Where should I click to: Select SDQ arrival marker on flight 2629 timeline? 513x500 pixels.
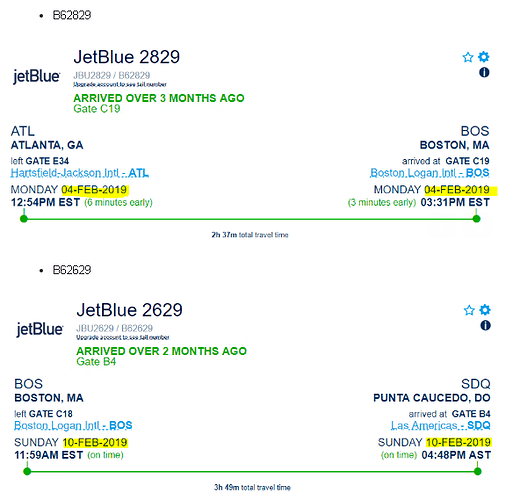tap(478, 471)
